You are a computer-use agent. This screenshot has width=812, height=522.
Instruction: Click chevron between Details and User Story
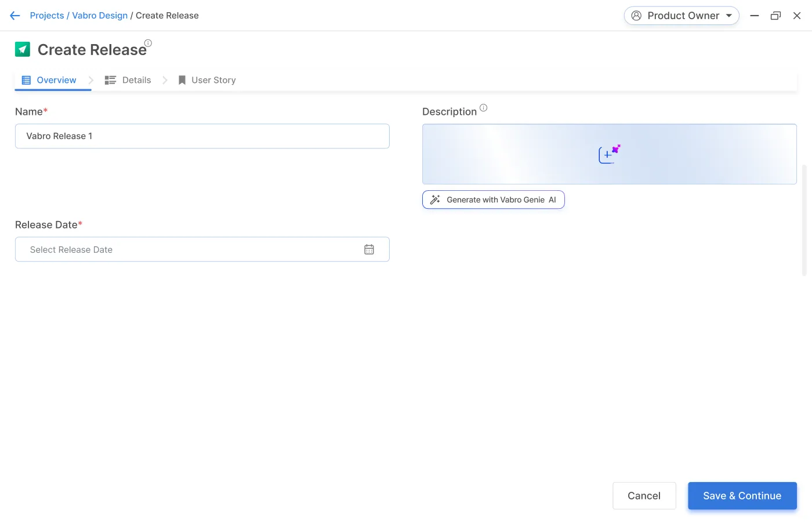[x=165, y=80]
